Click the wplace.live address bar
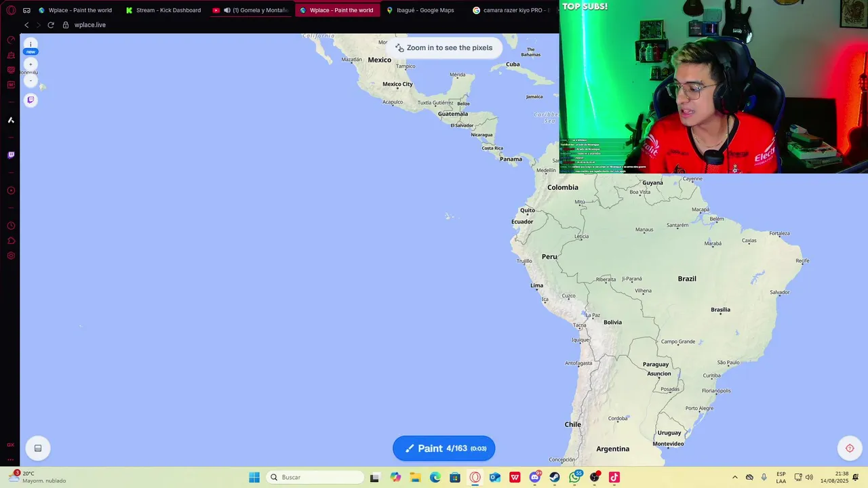This screenshot has width=868, height=488. (x=90, y=25)
